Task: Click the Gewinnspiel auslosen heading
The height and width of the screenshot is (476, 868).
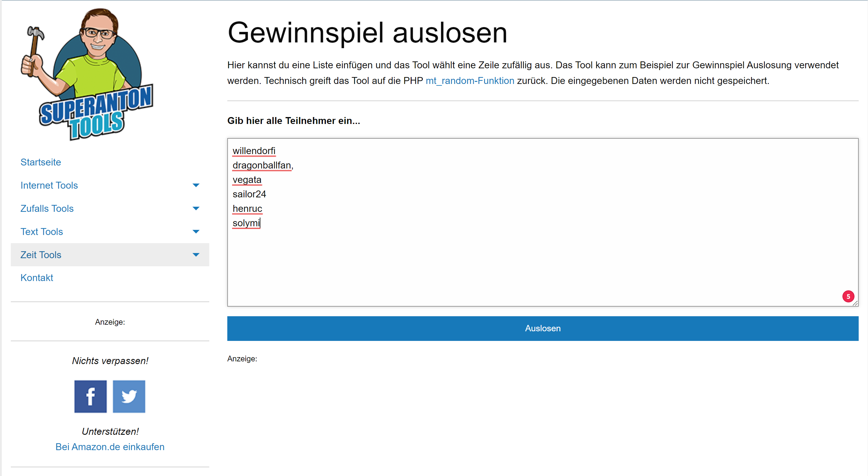Action: tap(367, 33)
